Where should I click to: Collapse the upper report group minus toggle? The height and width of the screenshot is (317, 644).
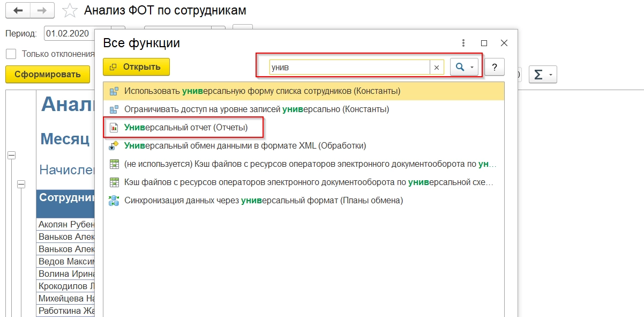[11, 155]
